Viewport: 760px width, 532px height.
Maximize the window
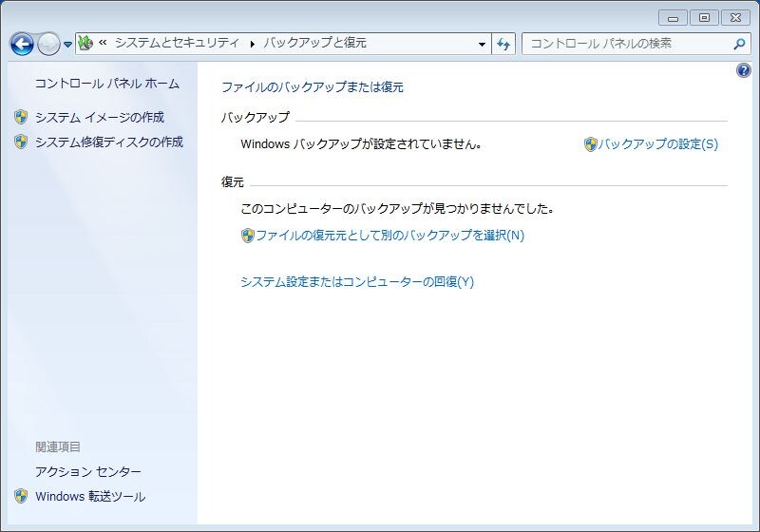(704, 18)
